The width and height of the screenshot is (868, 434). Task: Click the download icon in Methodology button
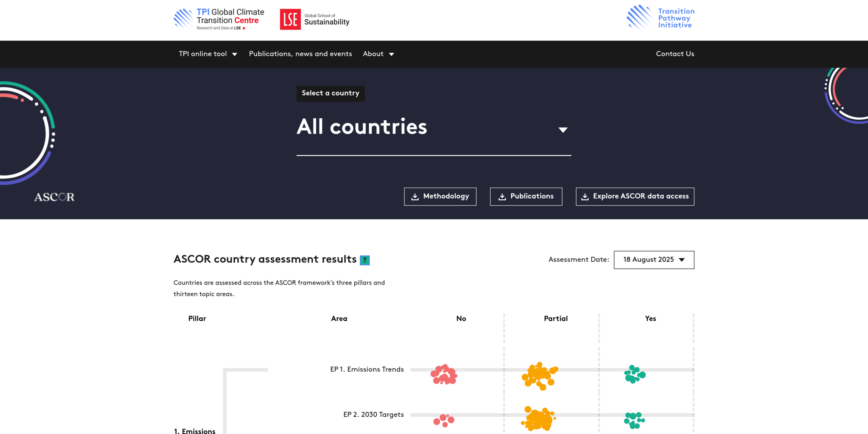(x=415, y=197)
